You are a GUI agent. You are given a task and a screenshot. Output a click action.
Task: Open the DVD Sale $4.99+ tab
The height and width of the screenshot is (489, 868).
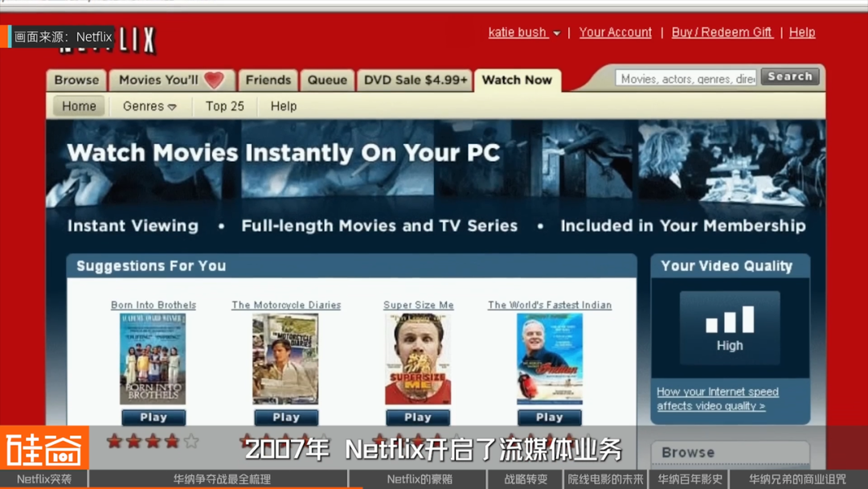(416, 80)
